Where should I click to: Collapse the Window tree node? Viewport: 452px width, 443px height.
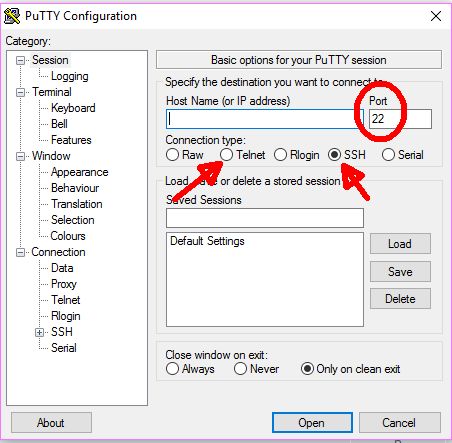click(x=20, y=156)
